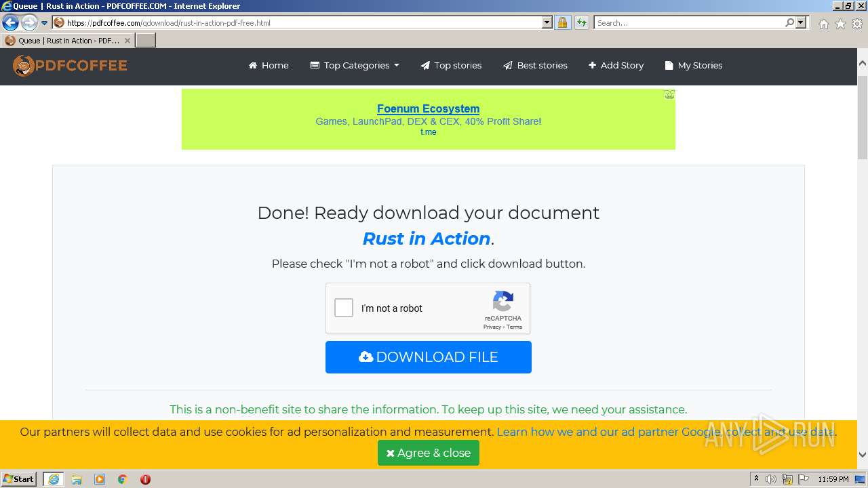Image resolution: width=868 pixels, height=488 pixels.
Task: Click the taskbar clock 11:59 PM
Action: coord(833,479)
